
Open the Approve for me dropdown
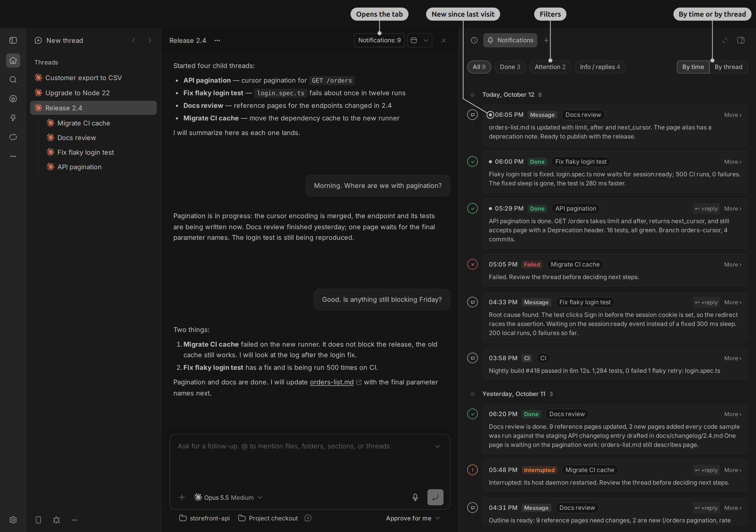[413, 518]
